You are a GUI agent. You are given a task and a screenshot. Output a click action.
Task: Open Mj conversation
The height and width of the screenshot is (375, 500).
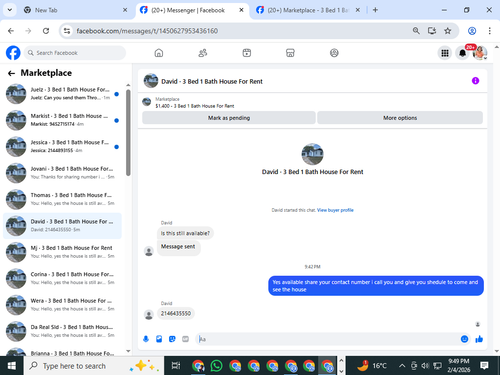click(62, 252)
